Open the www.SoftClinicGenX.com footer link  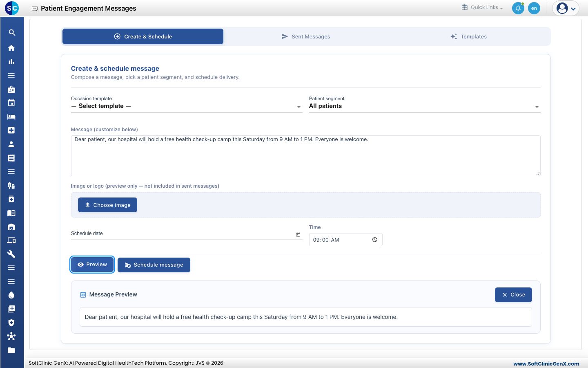[x=546, y=364]
